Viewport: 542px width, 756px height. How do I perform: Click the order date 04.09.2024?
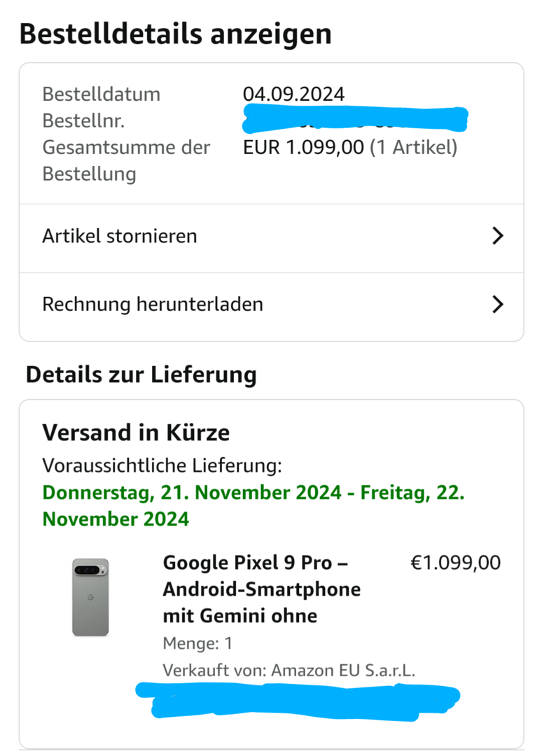293,94
